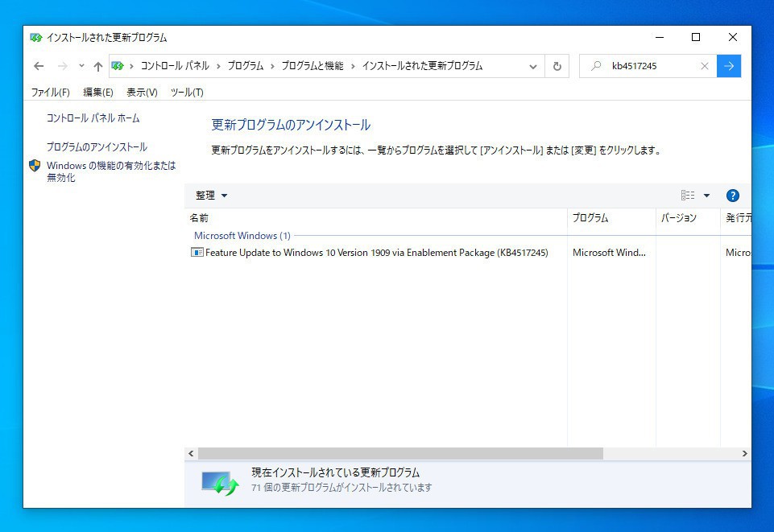Open the address bar history dropdown

[x=533, y=66]
